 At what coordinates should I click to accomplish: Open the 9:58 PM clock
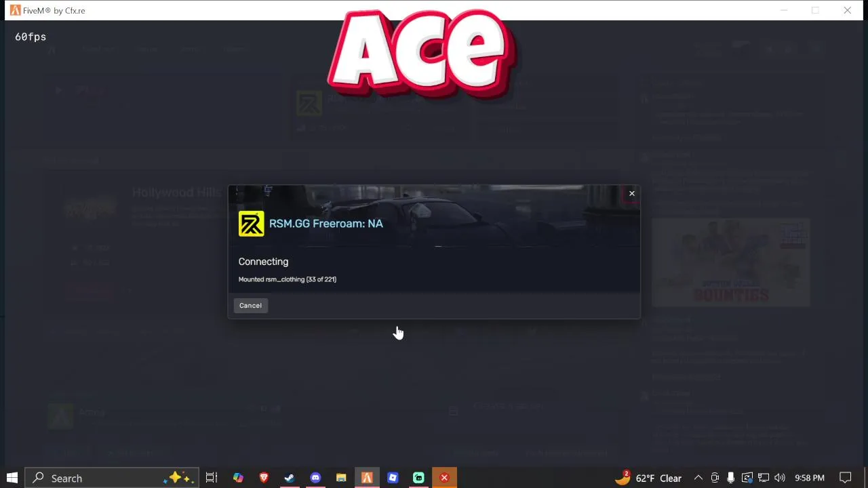[x=809, y=478]
